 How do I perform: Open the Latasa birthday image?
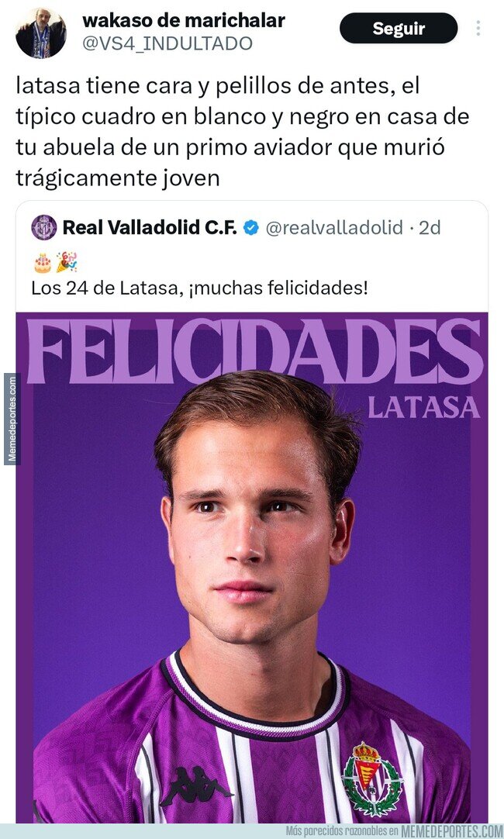252,568
